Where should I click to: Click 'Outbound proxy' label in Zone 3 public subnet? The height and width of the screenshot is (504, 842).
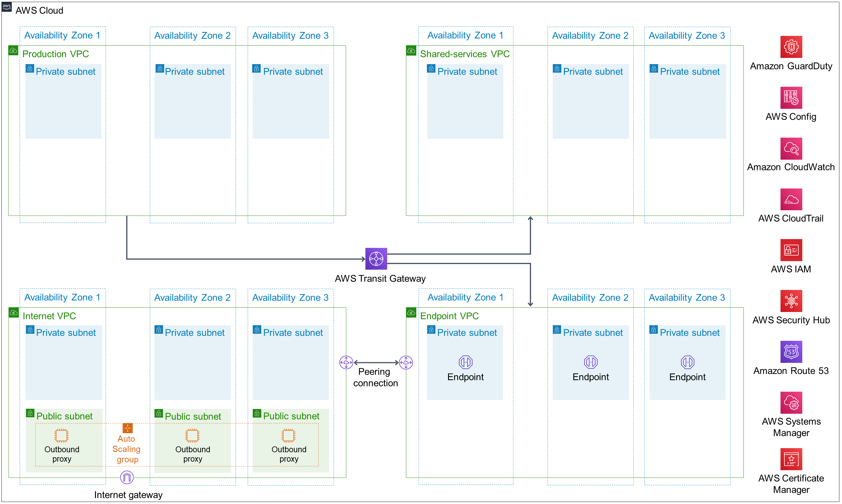(x=289, y=454)
